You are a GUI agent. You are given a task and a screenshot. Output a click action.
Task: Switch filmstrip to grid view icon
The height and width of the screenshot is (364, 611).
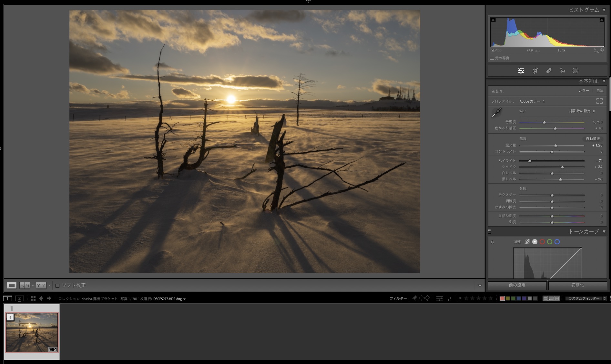(33, 298)
